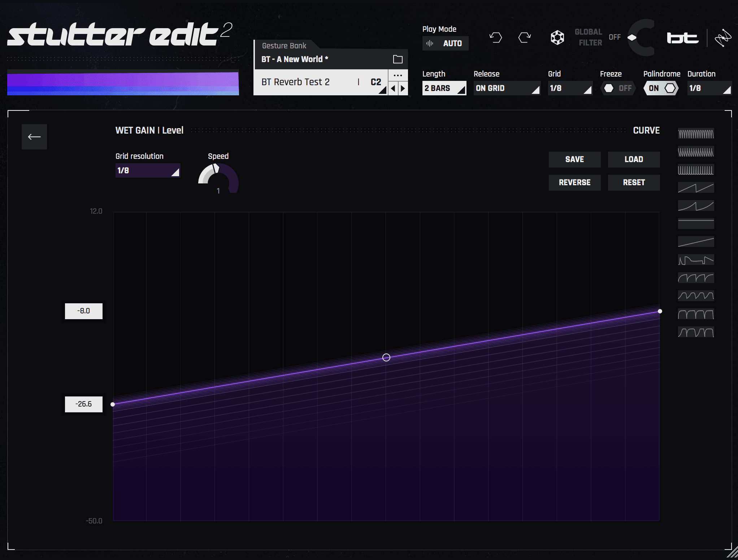
Task: Go to the next gesture arrow
Action: coord(403,88)
